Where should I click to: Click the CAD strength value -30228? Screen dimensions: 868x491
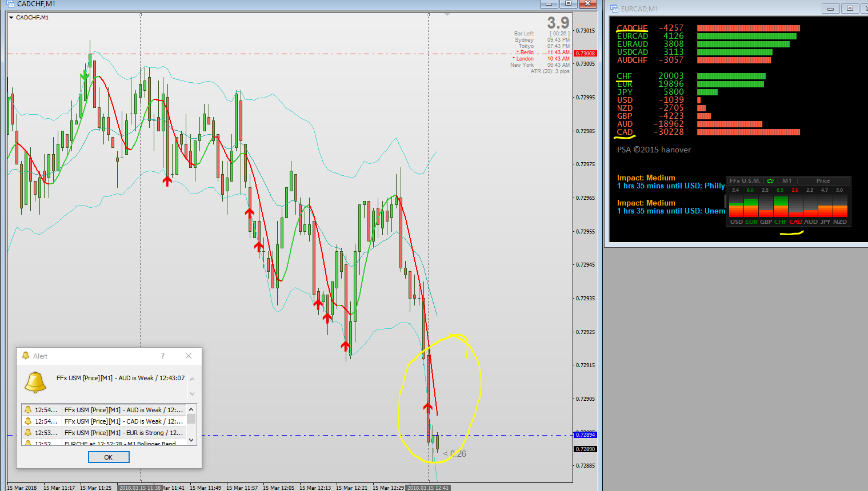(669, 132)
